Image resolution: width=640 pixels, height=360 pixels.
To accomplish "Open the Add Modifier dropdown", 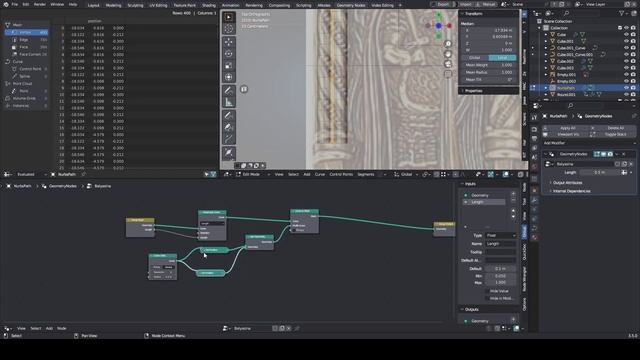I will click(x=589, y=143).
